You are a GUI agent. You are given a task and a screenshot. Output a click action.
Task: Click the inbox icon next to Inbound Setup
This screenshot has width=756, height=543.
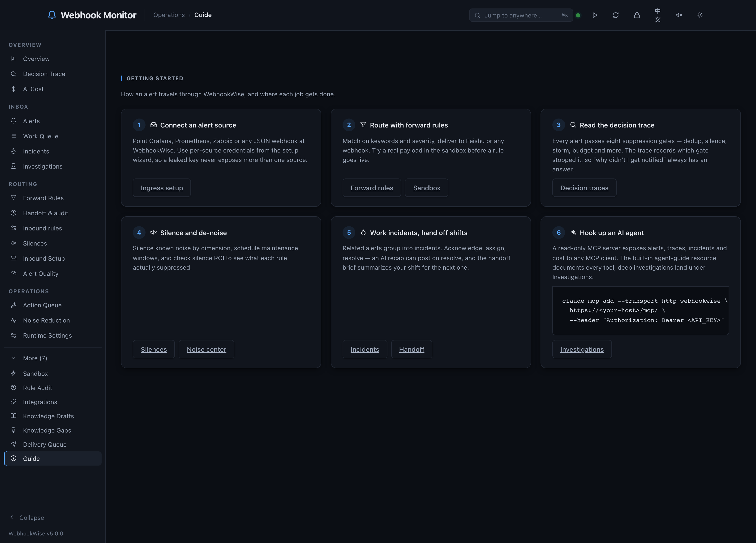[x=13, y=258]
